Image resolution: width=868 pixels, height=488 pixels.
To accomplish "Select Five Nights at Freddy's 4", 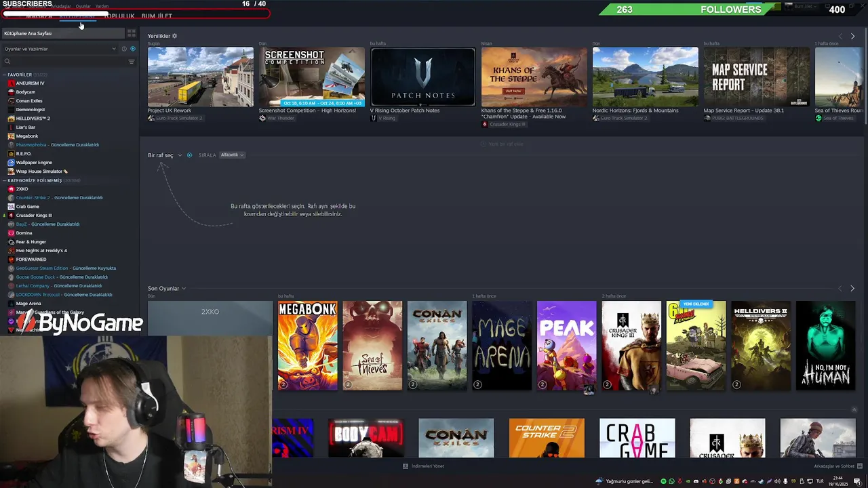I will coord(41,251).
